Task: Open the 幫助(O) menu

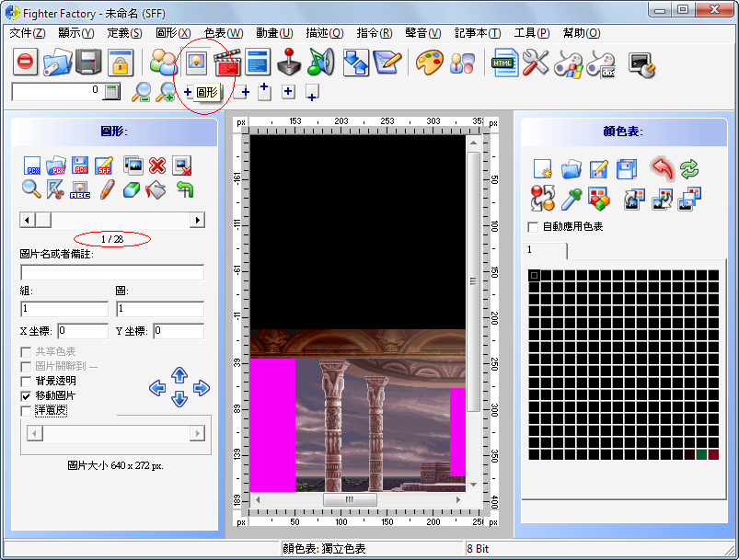Action: (x=582, y=33)
